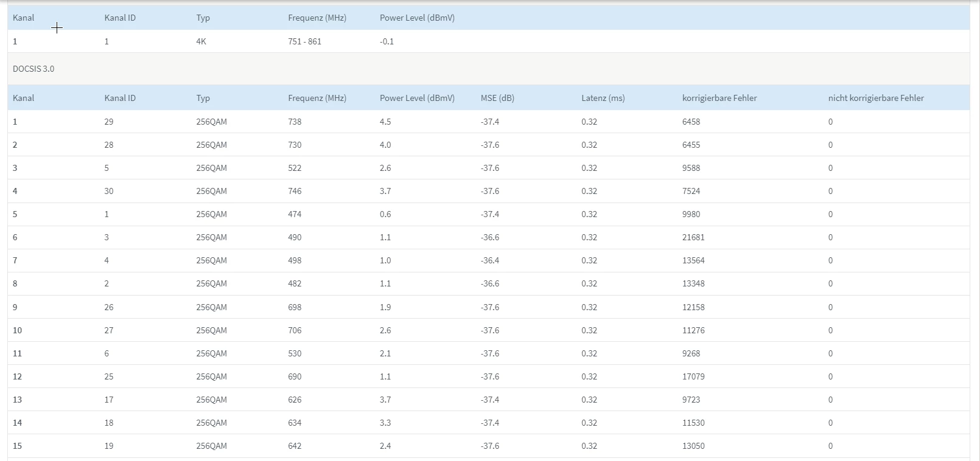Pick the power level value '2.1'

385,353
